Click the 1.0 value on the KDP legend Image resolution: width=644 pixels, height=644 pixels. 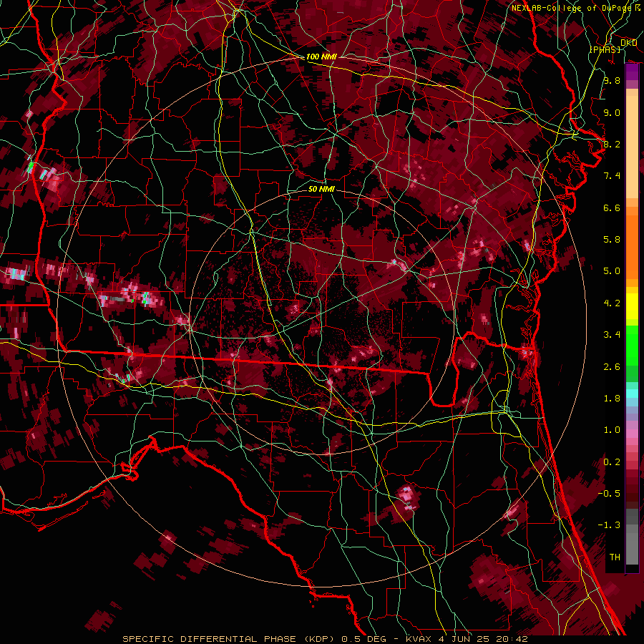click(612, 430)
